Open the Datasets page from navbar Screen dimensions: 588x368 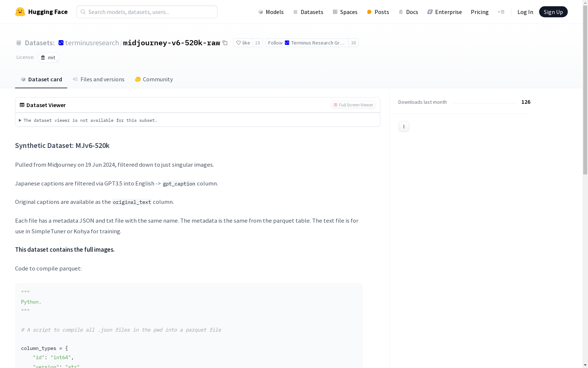point(308,12)
